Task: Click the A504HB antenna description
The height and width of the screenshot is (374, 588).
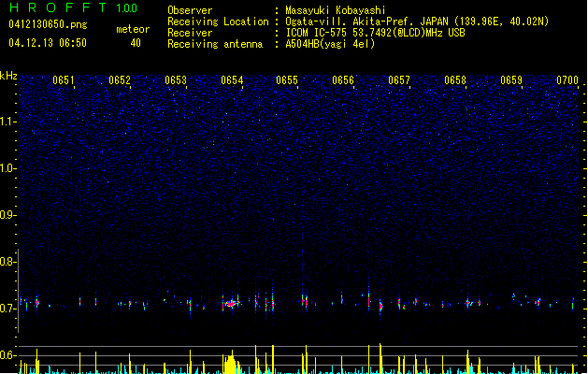Action: coord(330,44)
